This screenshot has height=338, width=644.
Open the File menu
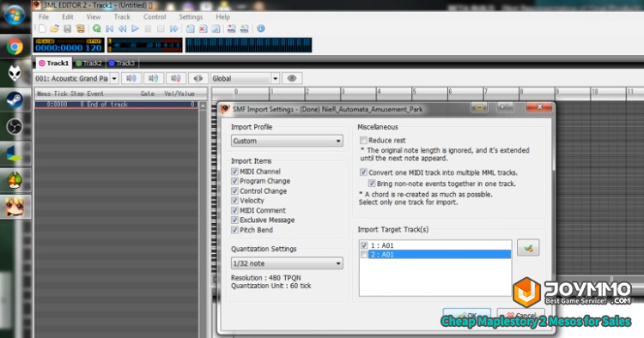pos(44,17)
